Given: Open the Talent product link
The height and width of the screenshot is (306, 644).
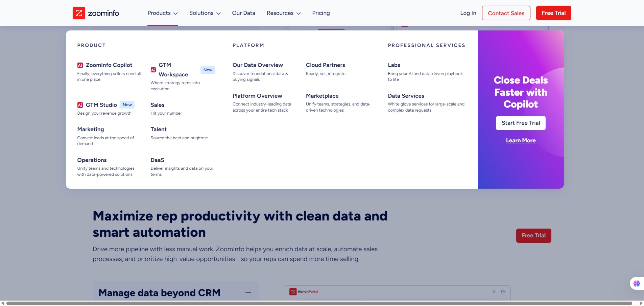Looking at the screenshot, I should (159, 129).
